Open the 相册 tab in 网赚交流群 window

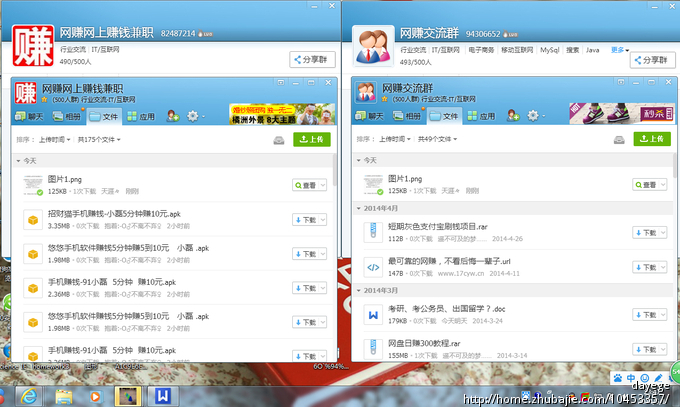click(x=407, y=116)
